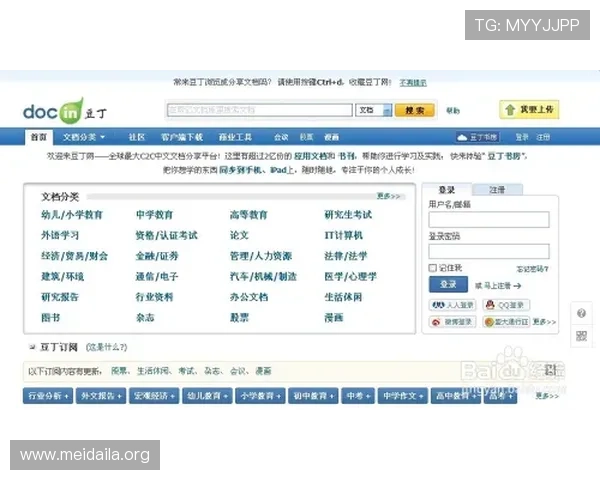Click the 不再提示 link in top banner
Image resolution: width=600 pixels, height=480 pixels.
point(413,83)
